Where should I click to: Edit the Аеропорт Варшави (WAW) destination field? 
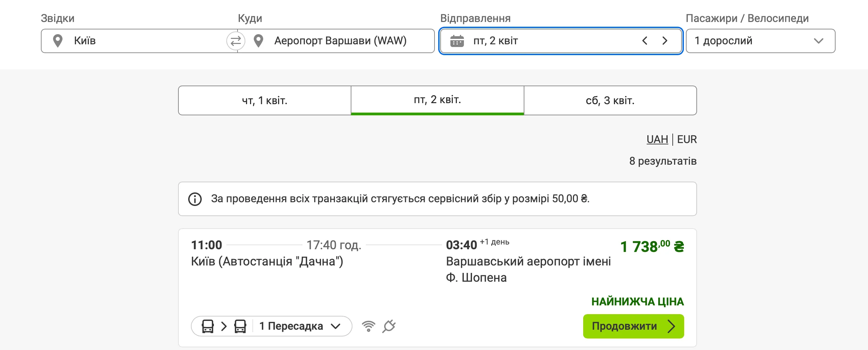coord(336,41)
